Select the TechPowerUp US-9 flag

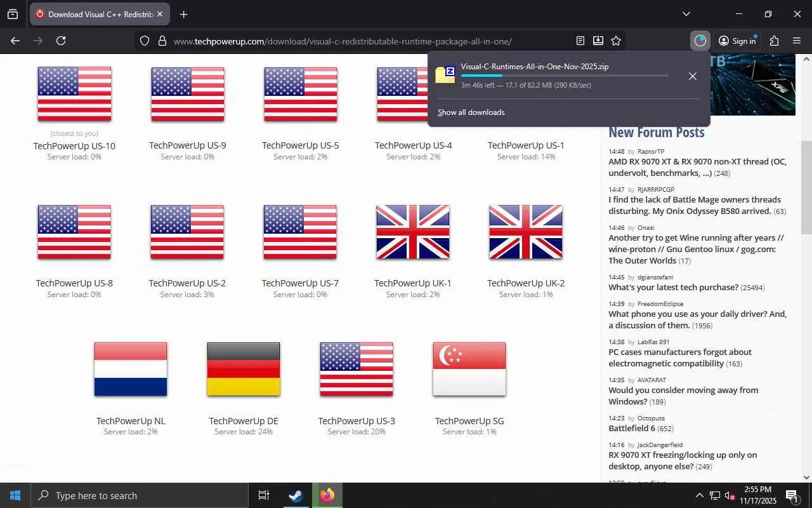188,94
